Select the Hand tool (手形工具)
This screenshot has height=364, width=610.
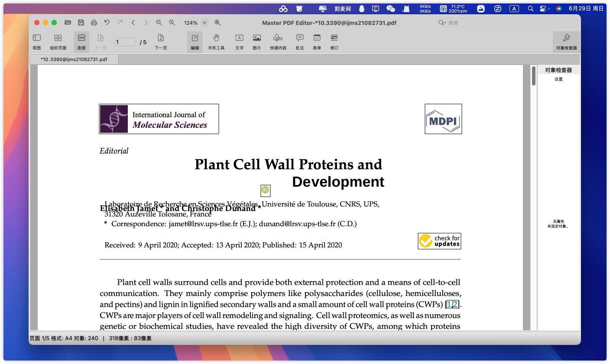pyautogui.click(x=216, y=41)
